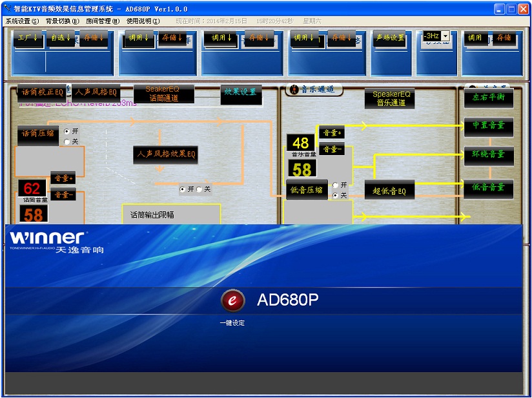Click 调用 button right of -3Hz dropdown
Image resolution: width=532 pixels, height=398 pixels.
point(476,38)
